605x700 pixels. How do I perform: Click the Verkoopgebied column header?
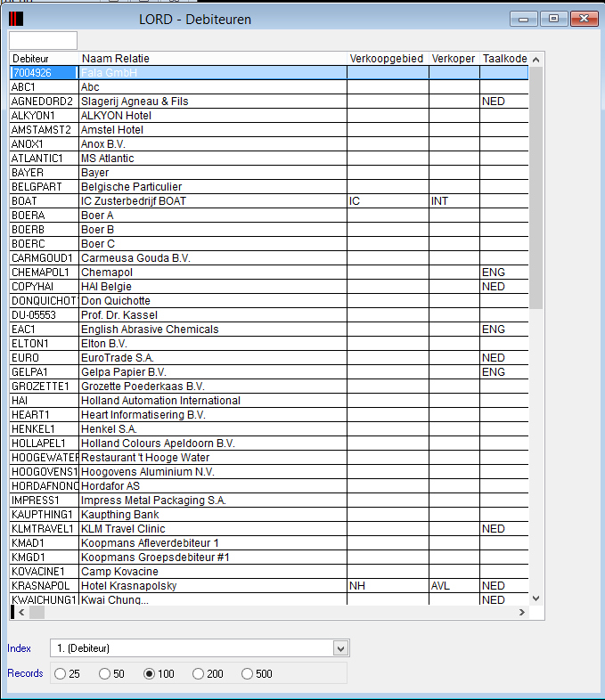click(x=388, y=59)
